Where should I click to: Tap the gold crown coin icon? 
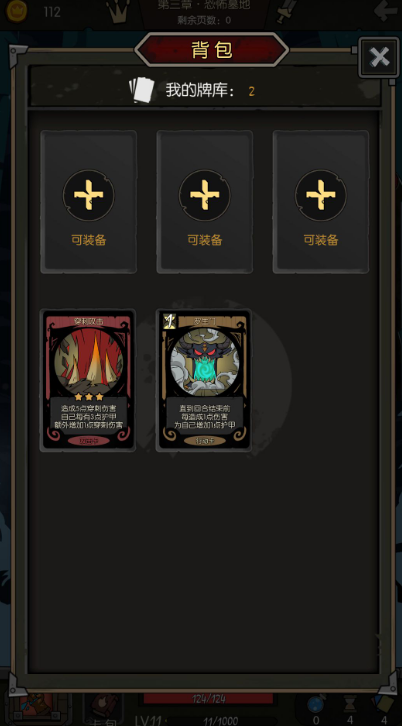(x=17, y=11)
